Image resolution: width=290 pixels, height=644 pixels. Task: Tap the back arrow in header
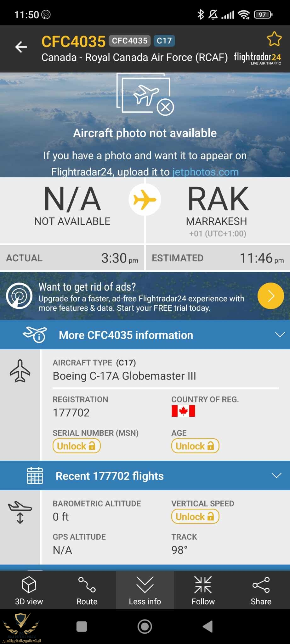coord(21,47)
